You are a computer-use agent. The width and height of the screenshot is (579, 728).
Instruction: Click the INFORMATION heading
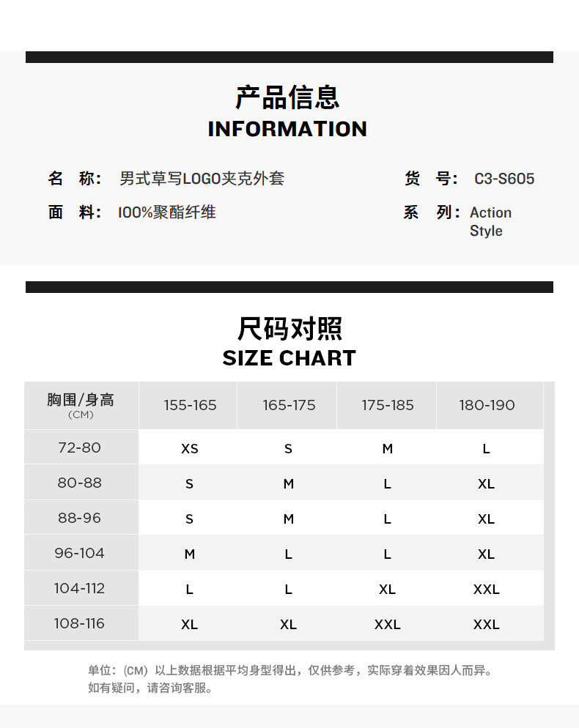[x=287, y=129]
